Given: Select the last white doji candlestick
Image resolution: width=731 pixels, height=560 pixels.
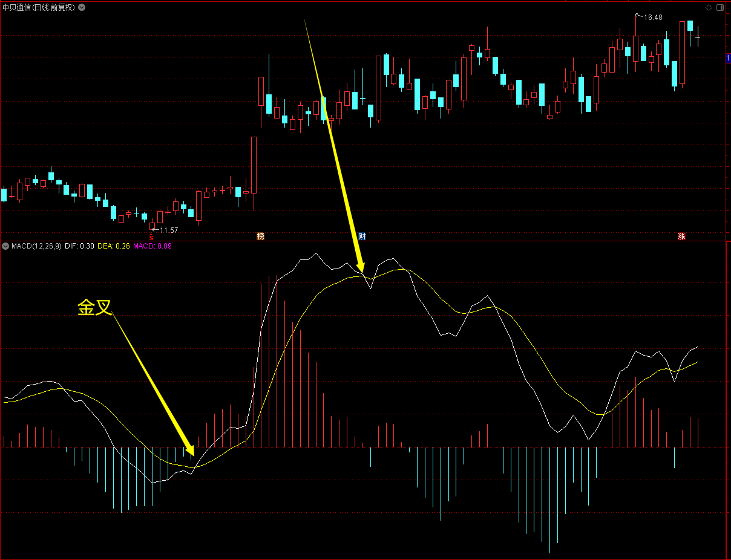Looking at the screenshot, I should coord(698,36).
